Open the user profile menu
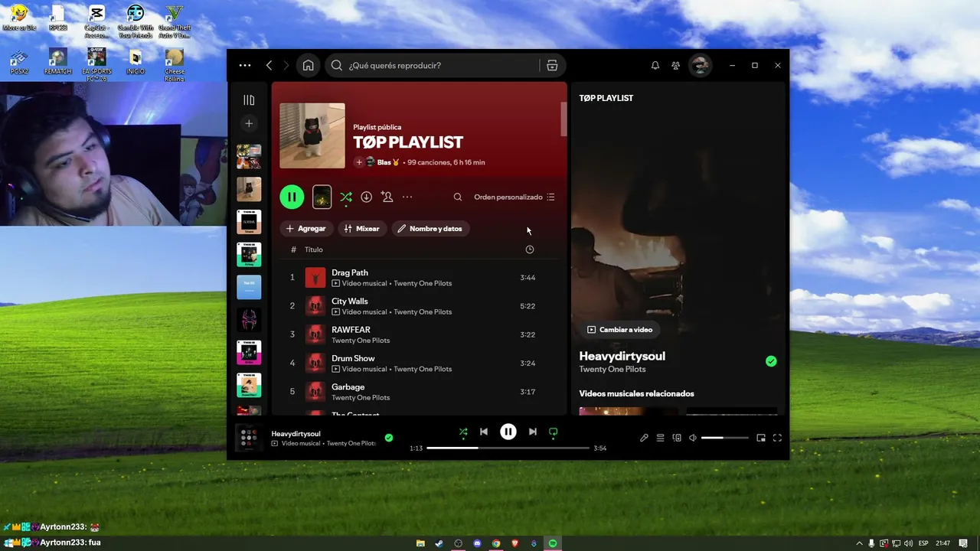The height and width of the screenshot is (551, 980). click(700, 66)
